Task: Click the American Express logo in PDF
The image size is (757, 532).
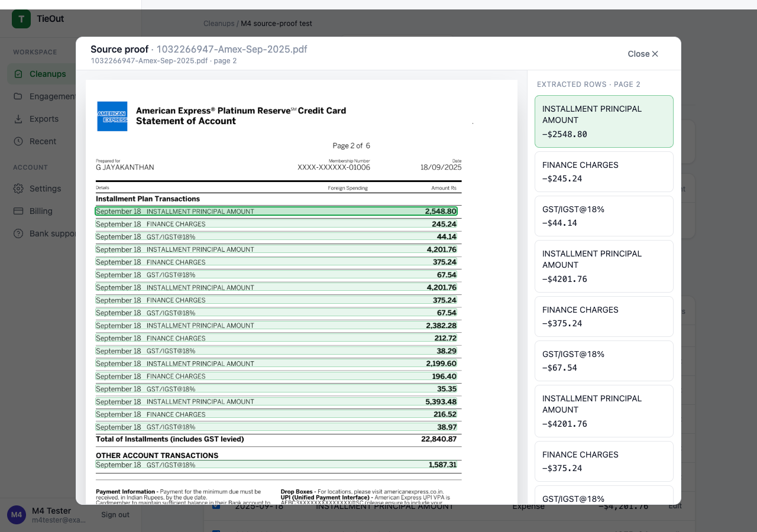Action: [x=112, y=116]
